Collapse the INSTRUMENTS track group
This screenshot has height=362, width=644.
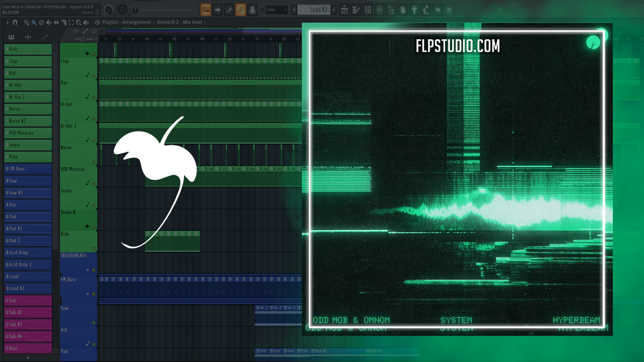coord(88,270)
